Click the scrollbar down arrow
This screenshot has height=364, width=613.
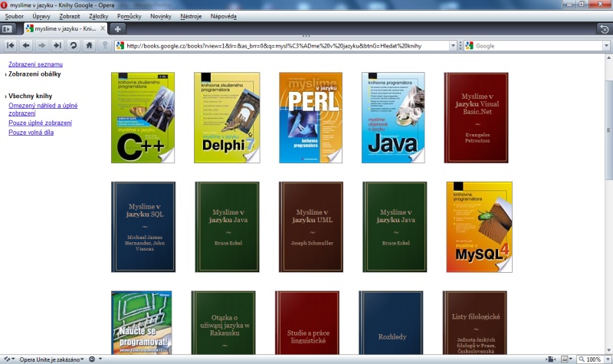608,350
